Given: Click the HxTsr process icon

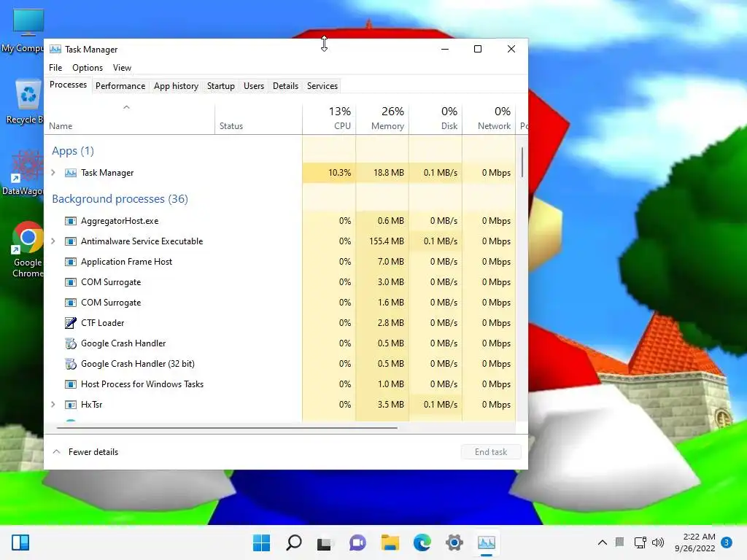Looking at the screenshot, I should pyautogui.click(x=71, y=405).
